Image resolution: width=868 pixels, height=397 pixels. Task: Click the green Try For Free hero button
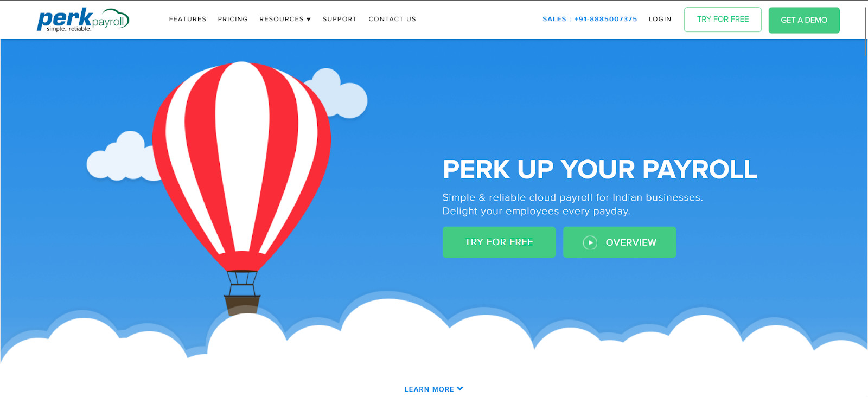[499, 242]
